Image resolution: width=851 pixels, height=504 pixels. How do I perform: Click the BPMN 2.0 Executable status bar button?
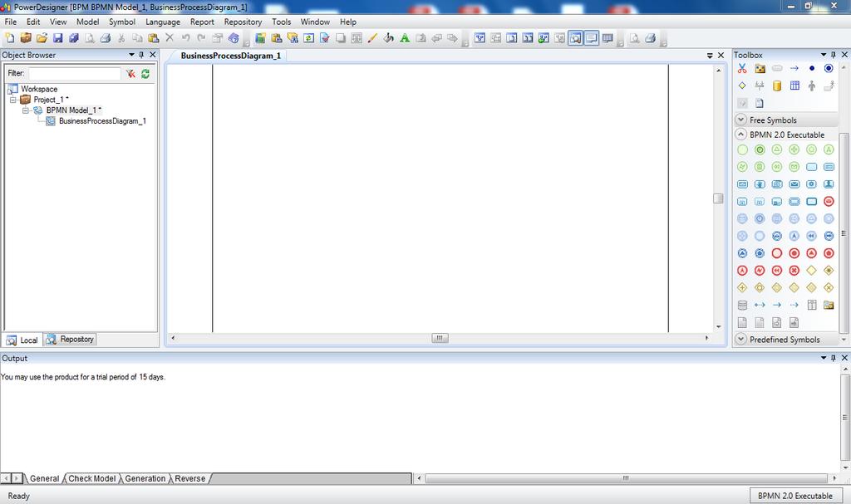click(795, 496)
